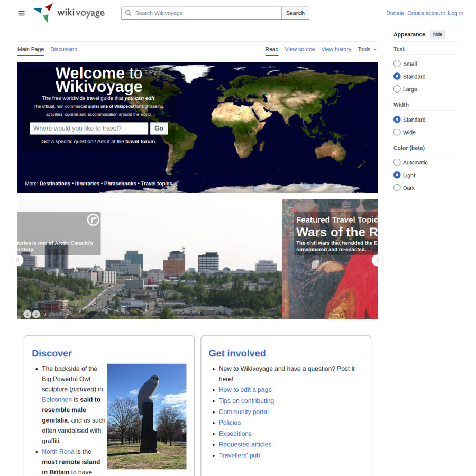
Task: Click the Get involved heading
Action: coord(237,353)
